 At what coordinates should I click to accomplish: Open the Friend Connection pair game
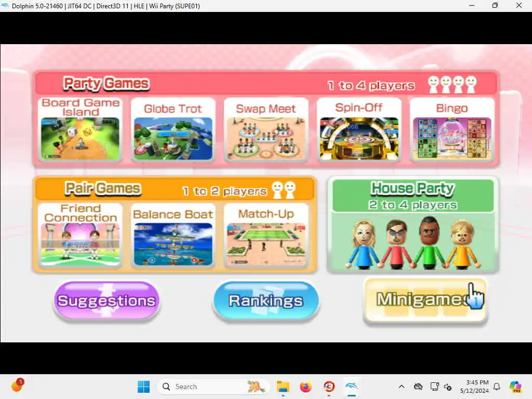[x=80, y=235]
